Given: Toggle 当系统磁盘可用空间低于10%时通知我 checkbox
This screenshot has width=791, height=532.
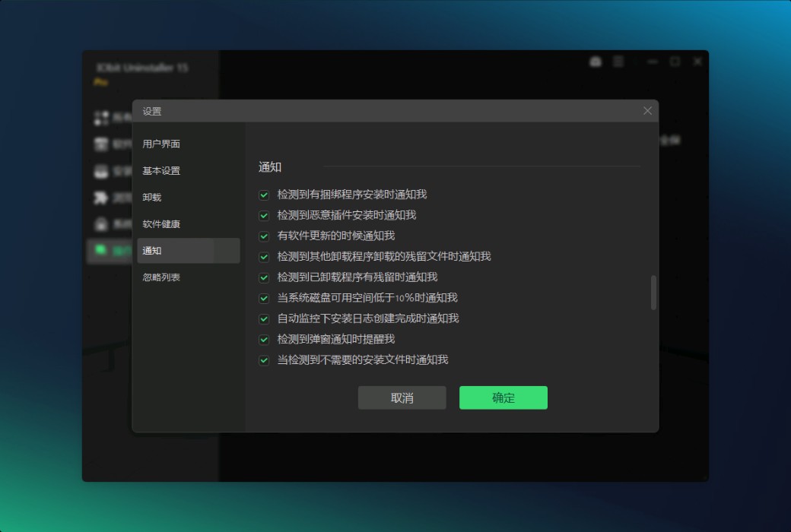Looking at the screenshot, I should (264, 299).
